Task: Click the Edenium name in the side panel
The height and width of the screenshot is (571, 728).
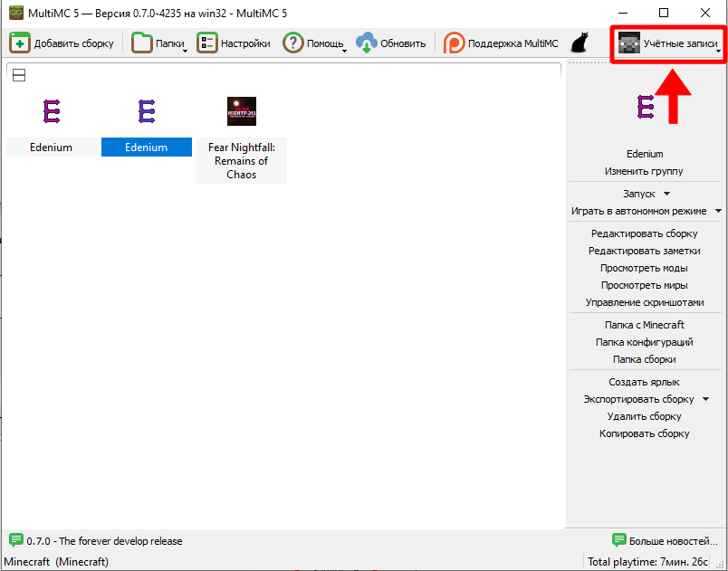Action: pos(645,154)
